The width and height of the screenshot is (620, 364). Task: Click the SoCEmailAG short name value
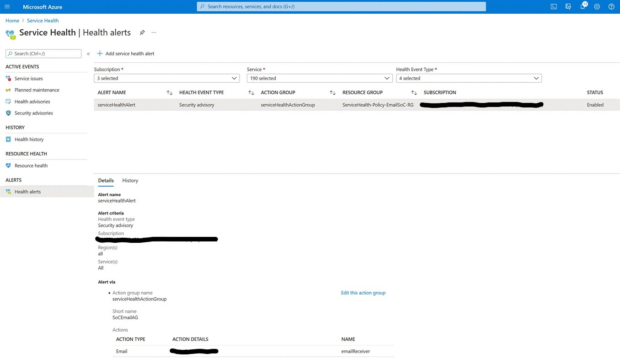tap(125, 317)
